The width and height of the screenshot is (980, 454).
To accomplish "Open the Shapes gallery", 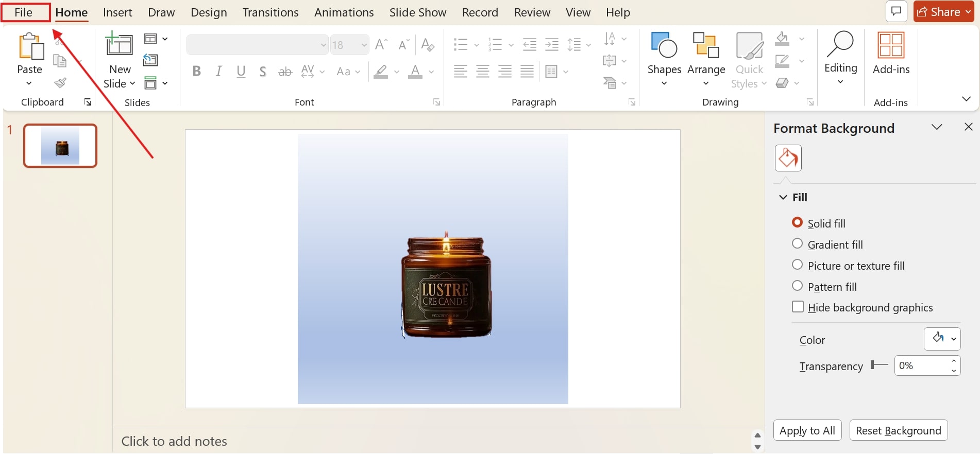I will (x=664, y=59).
